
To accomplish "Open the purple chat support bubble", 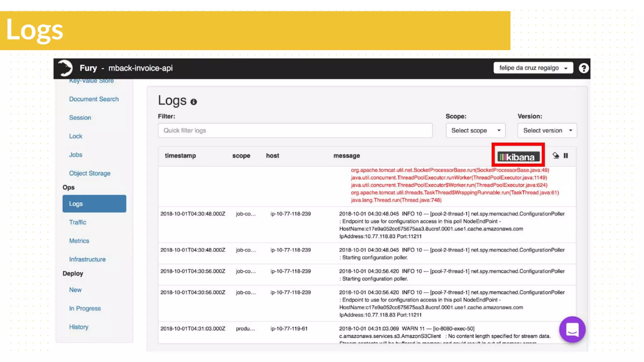I will coord(572,329).
